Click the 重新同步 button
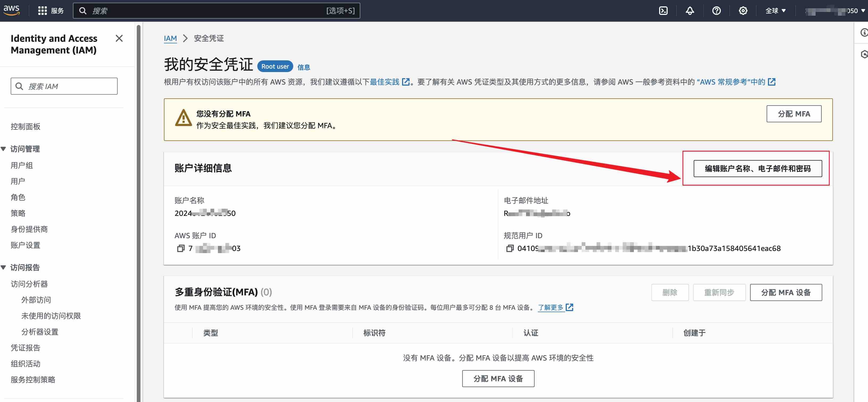This screenshot has height=402, width=868. [x=719, y=292]
